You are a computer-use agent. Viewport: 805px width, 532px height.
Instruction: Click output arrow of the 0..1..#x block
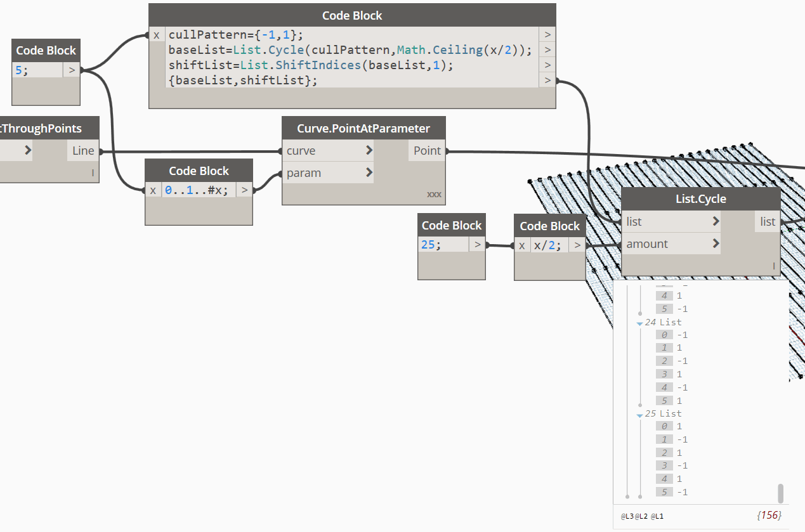tap(245, 190)
